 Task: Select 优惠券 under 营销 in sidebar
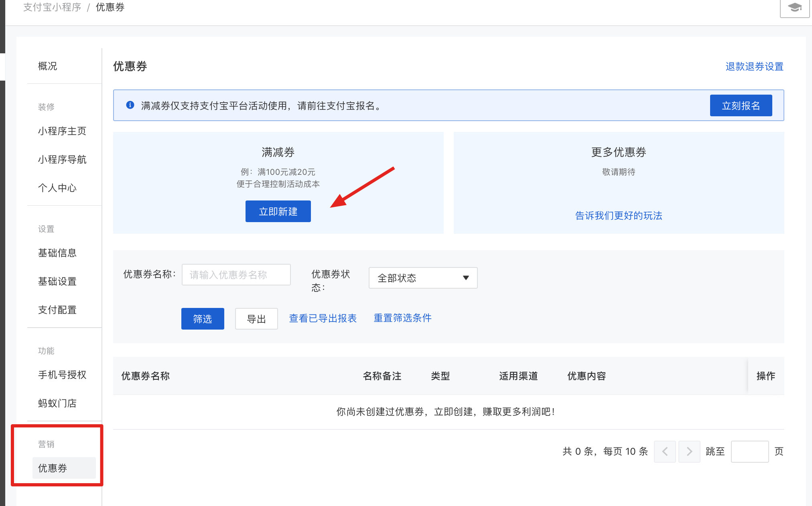pos(64,468)
